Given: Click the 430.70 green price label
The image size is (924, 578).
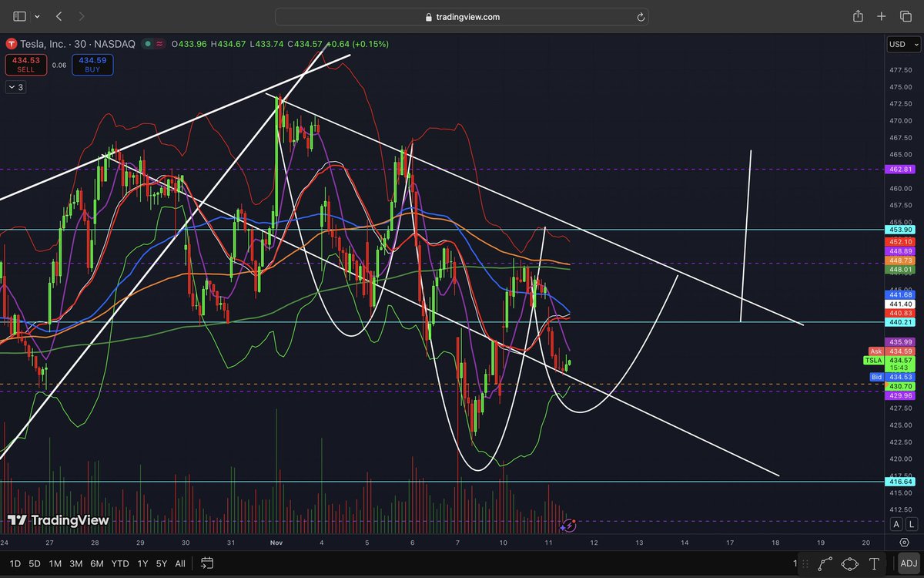Looking at the screenshot, I should click(x=901, y=385).
